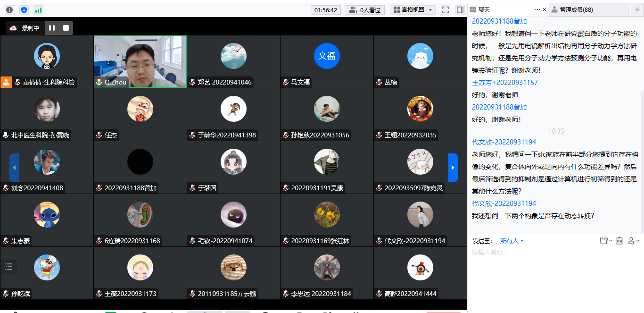
Task: Open the blue security shield icon
Action: pos(24,10)
